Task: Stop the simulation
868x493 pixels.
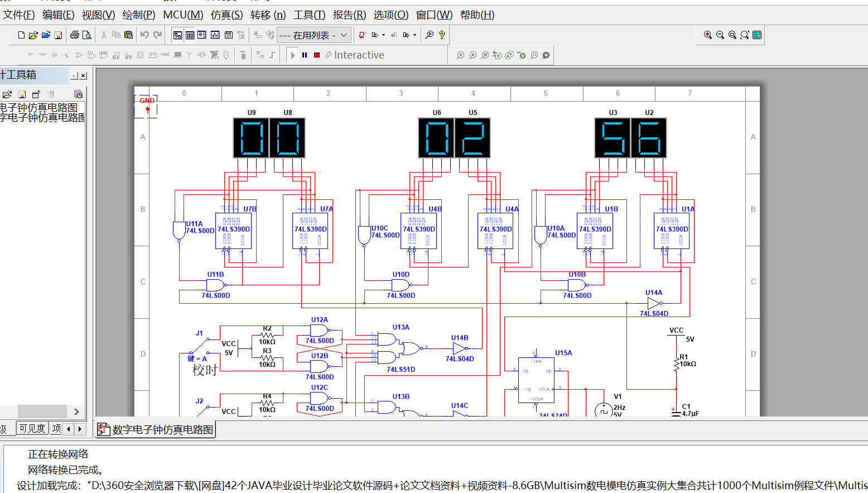Action: click(x=317, y=55)
